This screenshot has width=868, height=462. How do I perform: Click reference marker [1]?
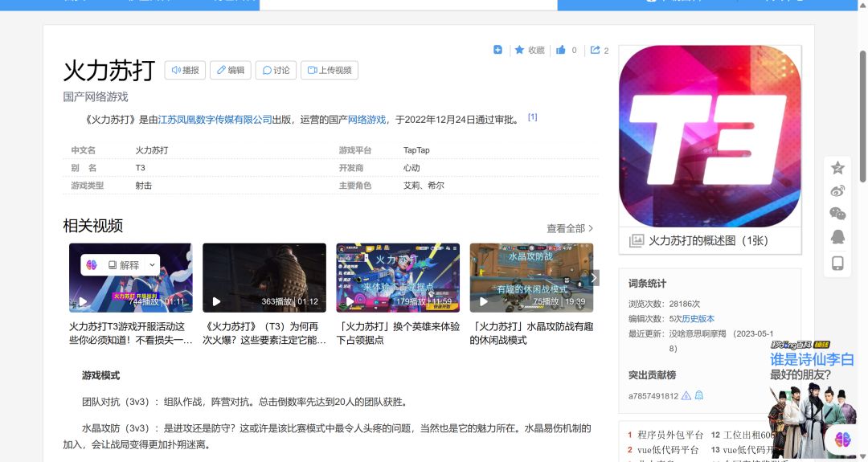click(x=532, y=117)
